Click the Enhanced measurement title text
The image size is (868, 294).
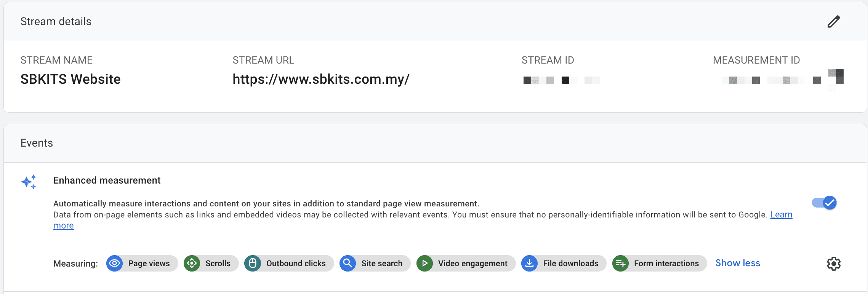tap(107, 181)
